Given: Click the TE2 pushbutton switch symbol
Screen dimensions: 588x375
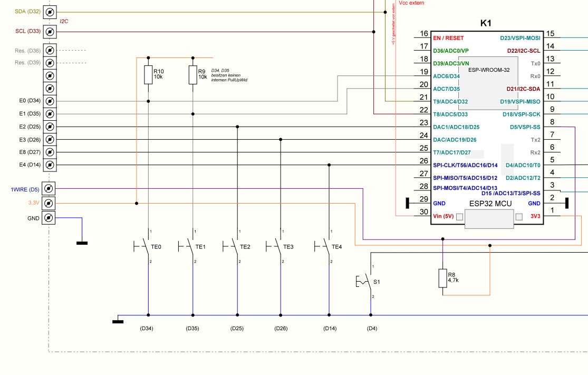Looking at the screenshot, I should pyautogui.click(x=234, y=246).
